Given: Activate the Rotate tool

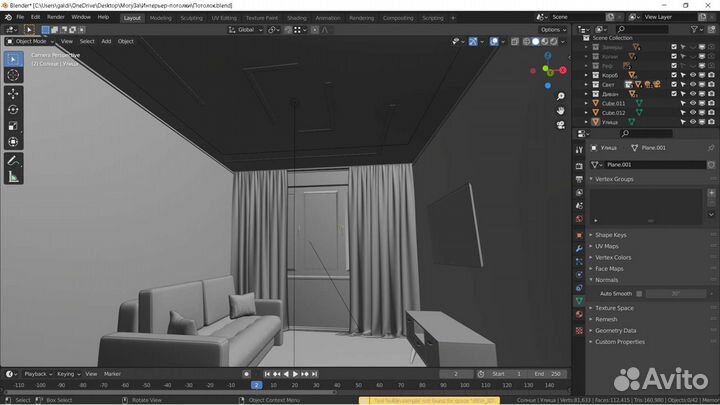Looking at the screenshot, I should tap(13, 110).
